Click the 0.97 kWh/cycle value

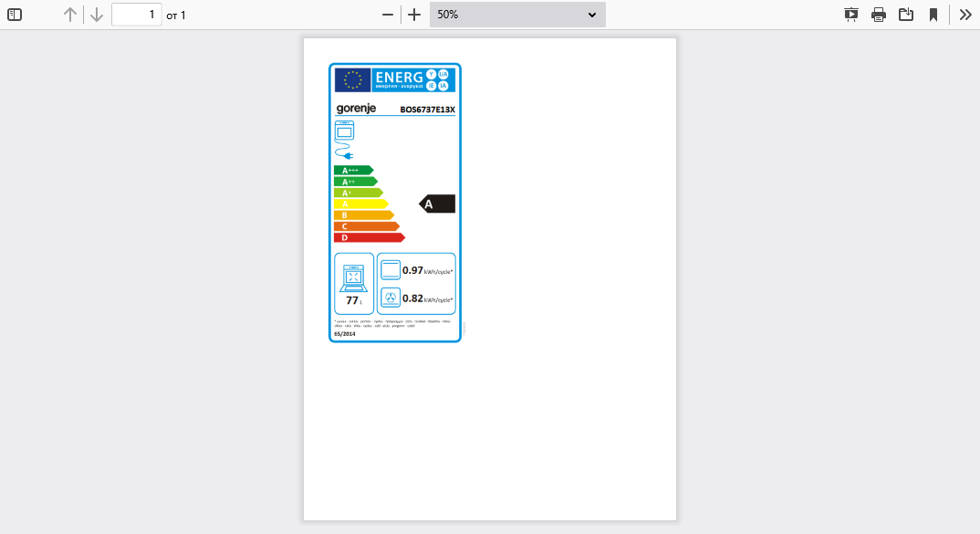pos(428,271)
